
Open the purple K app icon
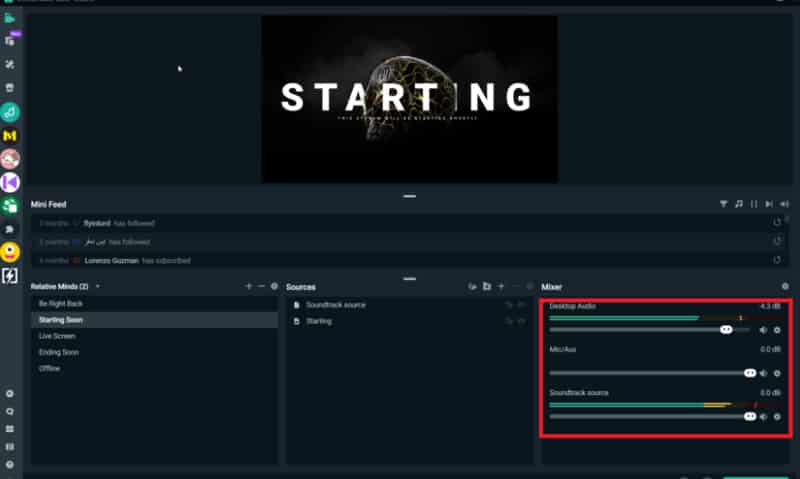point(10,182)
